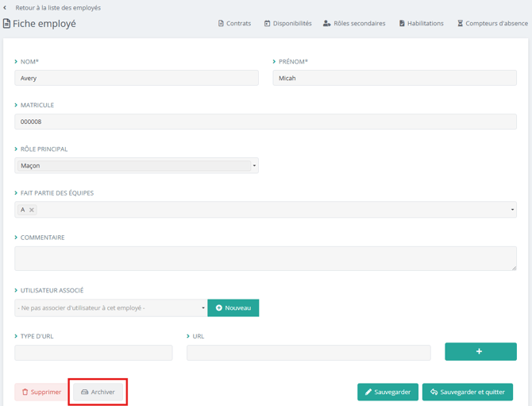Focus the Commentaire text area
Image resolution: width=532 pixels, height=406 pixels.
(x=265, y=258)
